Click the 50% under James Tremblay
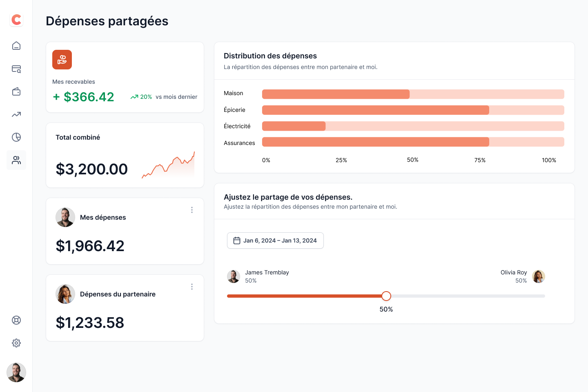Image resolution: width=588 pixels, height=392 pixels. (251, 281)
